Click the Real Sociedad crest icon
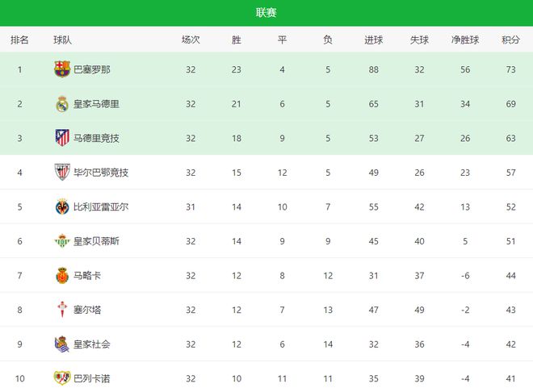 61,344
